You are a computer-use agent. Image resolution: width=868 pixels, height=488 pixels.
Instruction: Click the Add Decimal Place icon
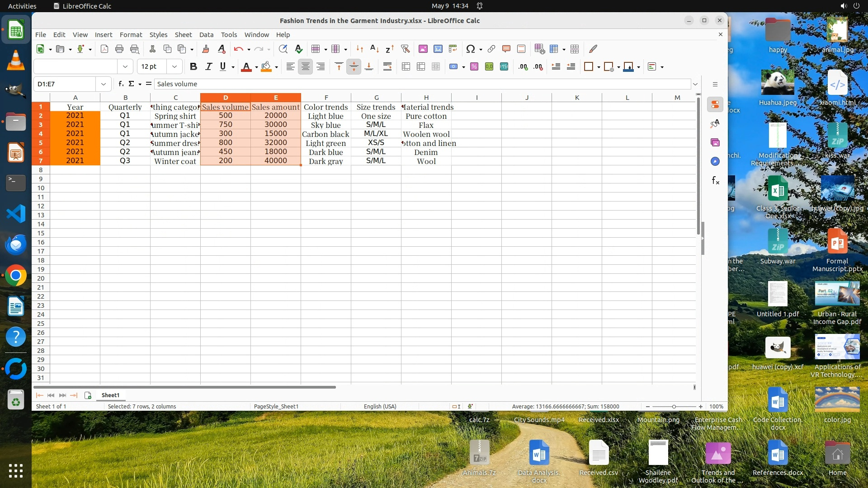(x=523, y=67)
